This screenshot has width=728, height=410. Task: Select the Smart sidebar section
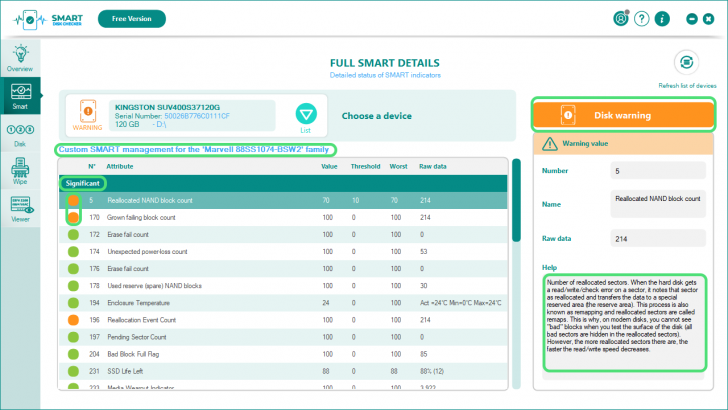click(20, 96)
